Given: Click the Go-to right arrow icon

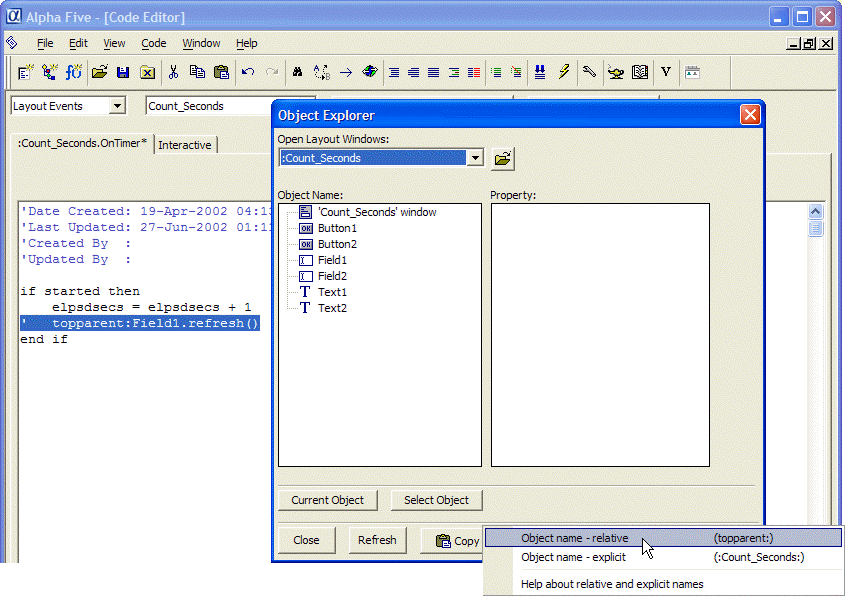Looking at the screenshot, I should tap(346, 72).
